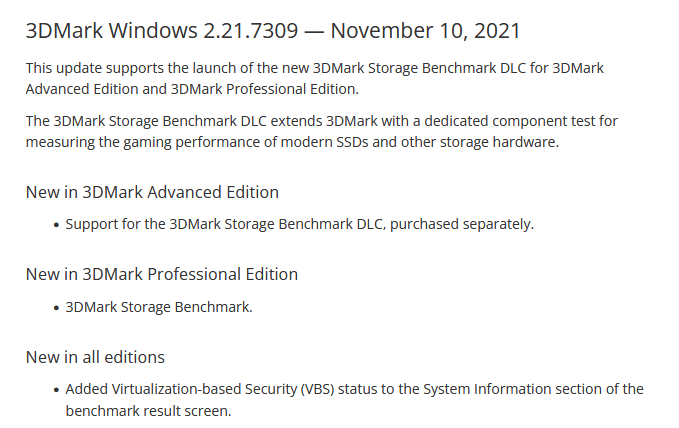Click the paragraph starting 'This update supports the launch'
This screenshot has height=428, width=679.
tap(314, 78)
